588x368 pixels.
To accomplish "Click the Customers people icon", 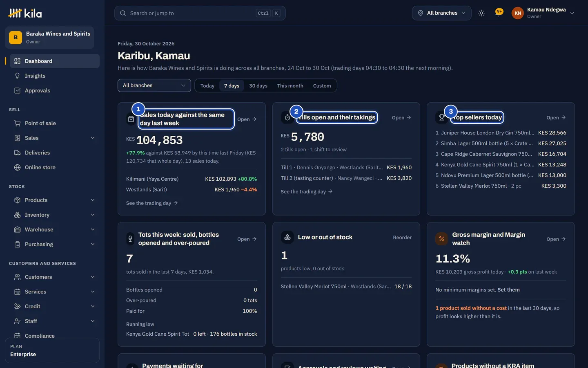I will coord(17,277).
